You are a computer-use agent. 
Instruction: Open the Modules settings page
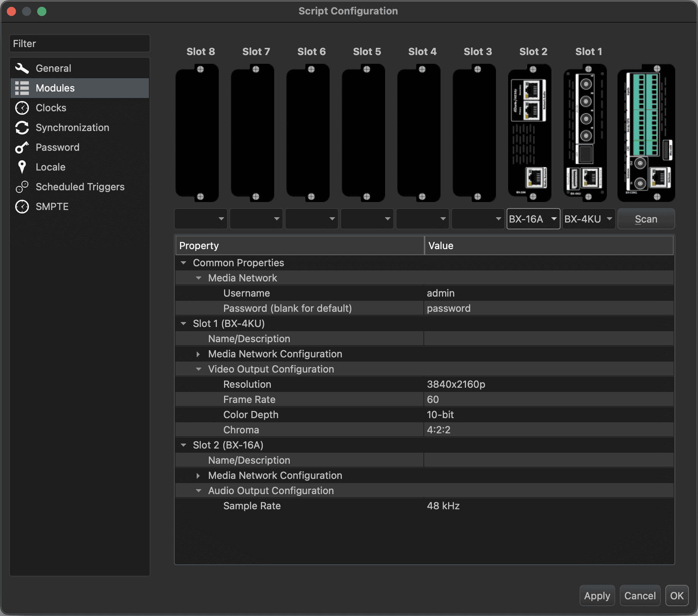pyautogui.click(x=55, y=88)
